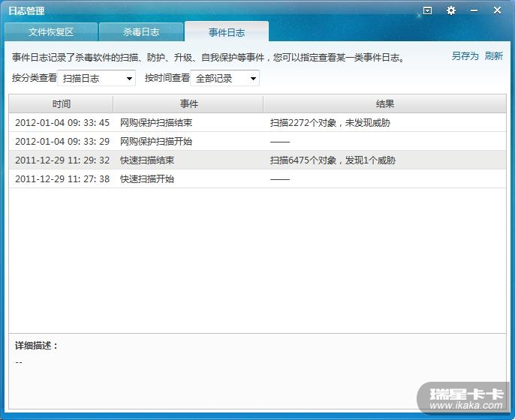Viewport: 515px width, 420px height.
Task: Open the 按时间查看 dropdown showing 全部记录
Action: tap(225, 78)
